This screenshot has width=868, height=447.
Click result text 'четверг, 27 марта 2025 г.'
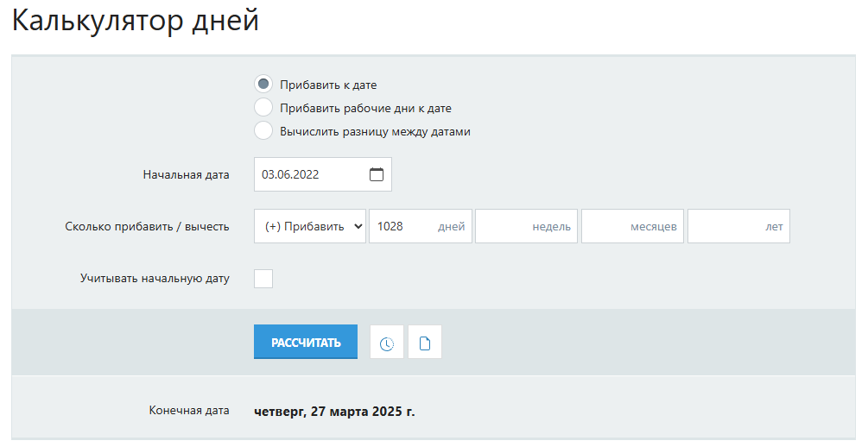pyautogui.click(x=334, y=412)
